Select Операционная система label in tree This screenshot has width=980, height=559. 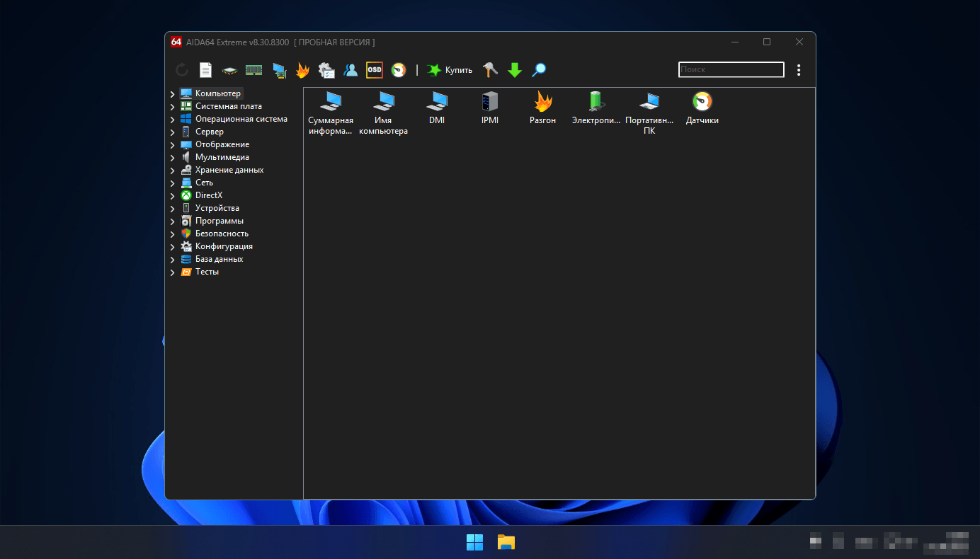(x=241, y=119)
